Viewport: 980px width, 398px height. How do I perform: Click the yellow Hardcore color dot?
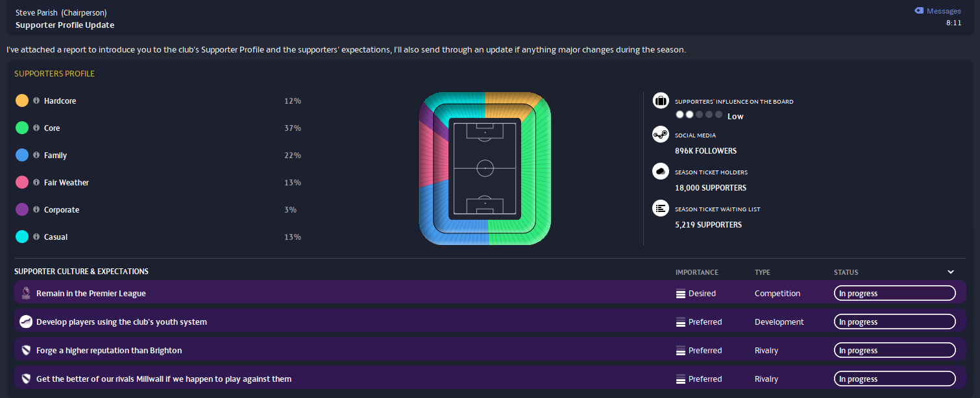(22, 100)
